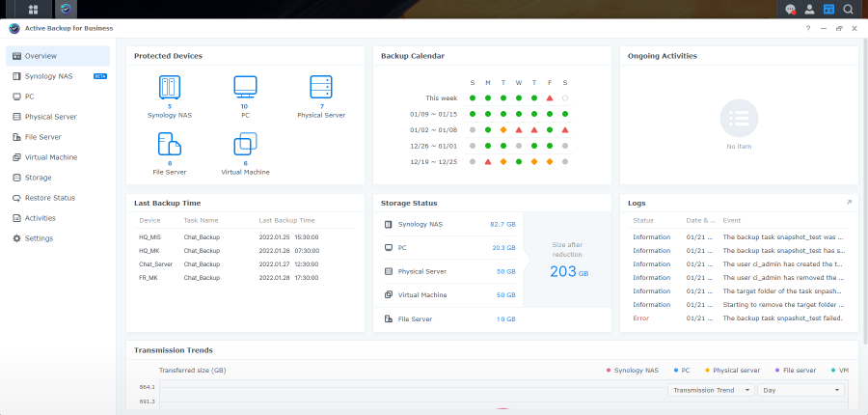Open Synology NAS sidebar section
The width and height of the screenshot is (868, 415).
[x=58, y=76]
